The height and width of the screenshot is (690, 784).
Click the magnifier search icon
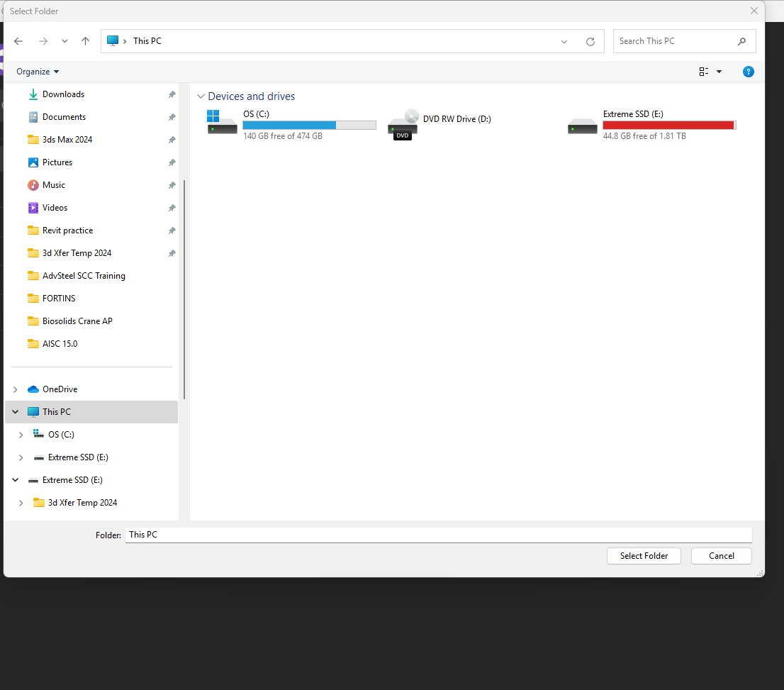[741, 41]
